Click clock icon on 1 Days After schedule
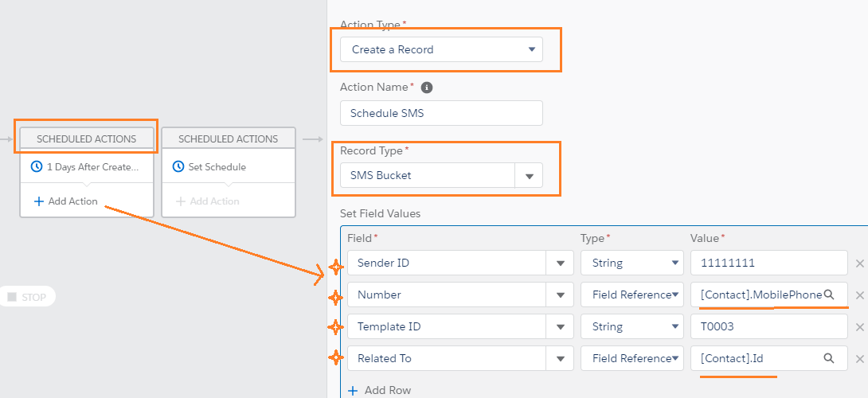The width and height of the screenshot is (868, 398). 36,167
